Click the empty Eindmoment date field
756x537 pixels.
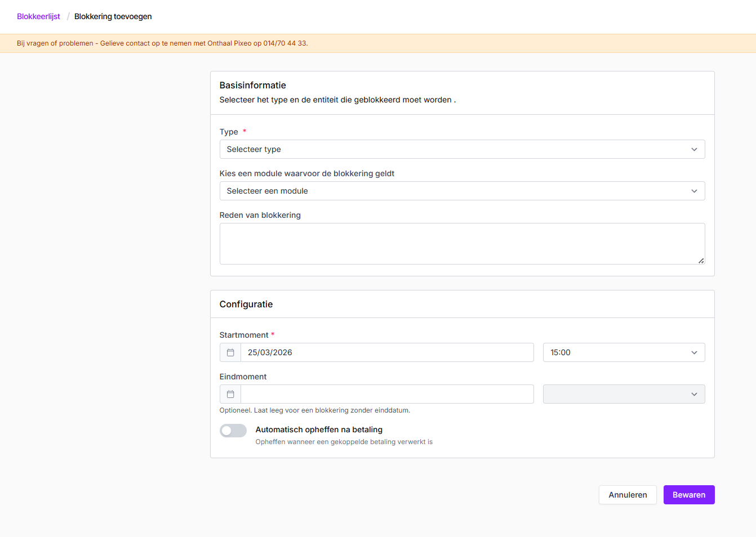coord(386,394)
